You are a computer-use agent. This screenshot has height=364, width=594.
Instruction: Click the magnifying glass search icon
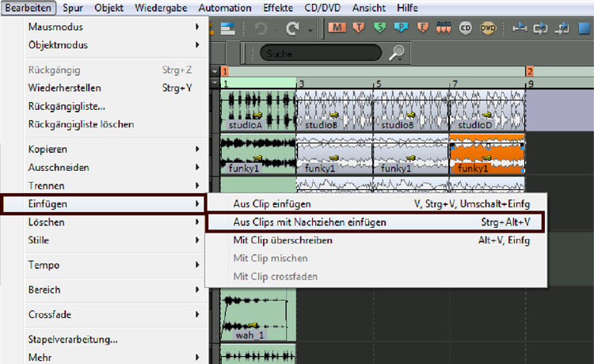tap(397, 52)
